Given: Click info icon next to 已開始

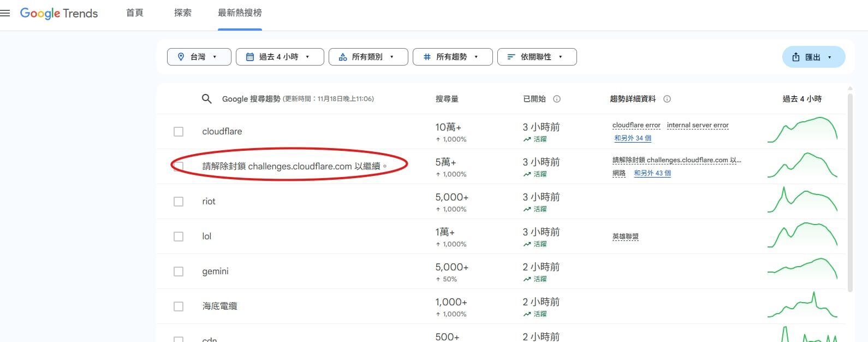Looking at the screenshot, I should [x=557, y=99].
